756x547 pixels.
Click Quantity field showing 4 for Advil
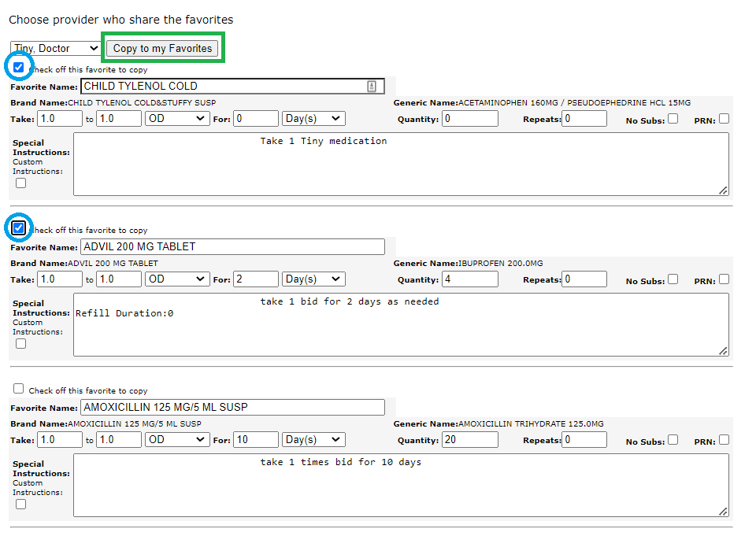pos(469,279)
